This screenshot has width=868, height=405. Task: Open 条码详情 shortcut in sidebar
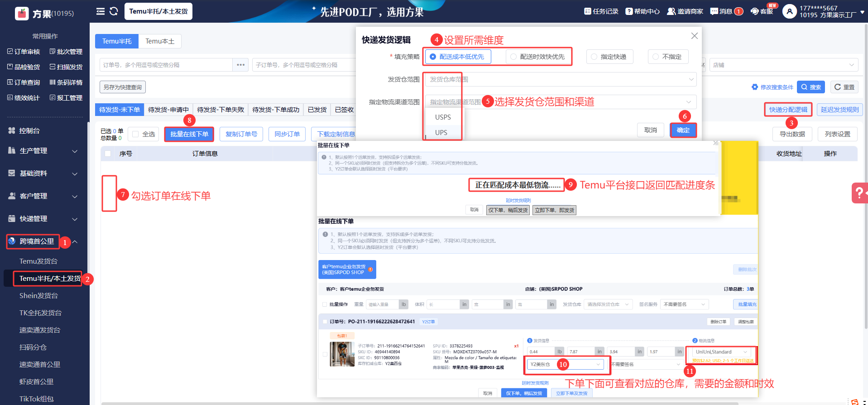pyautogui.click(x=66, y=82)
